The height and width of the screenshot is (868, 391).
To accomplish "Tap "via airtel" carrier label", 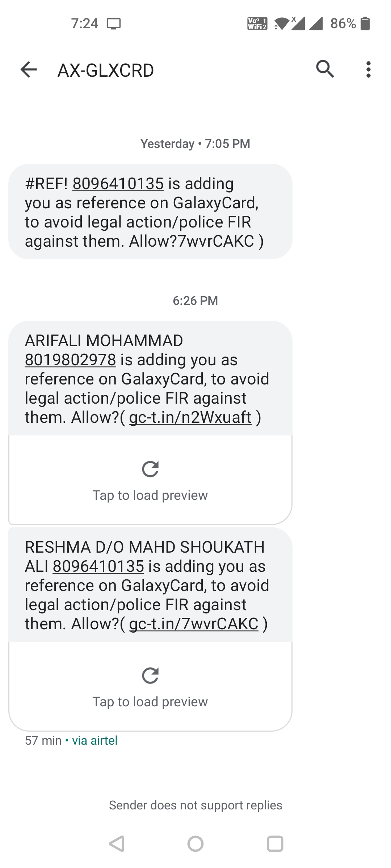I will [x=95, y=740].
